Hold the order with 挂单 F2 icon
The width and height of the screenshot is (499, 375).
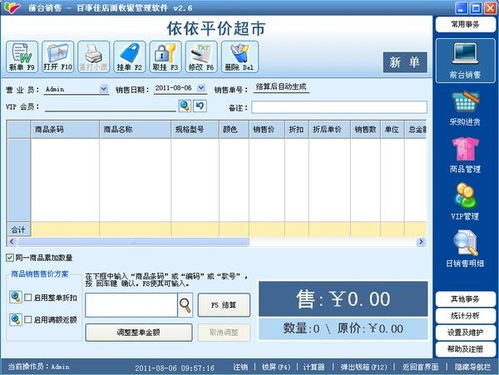coord(130,57)
